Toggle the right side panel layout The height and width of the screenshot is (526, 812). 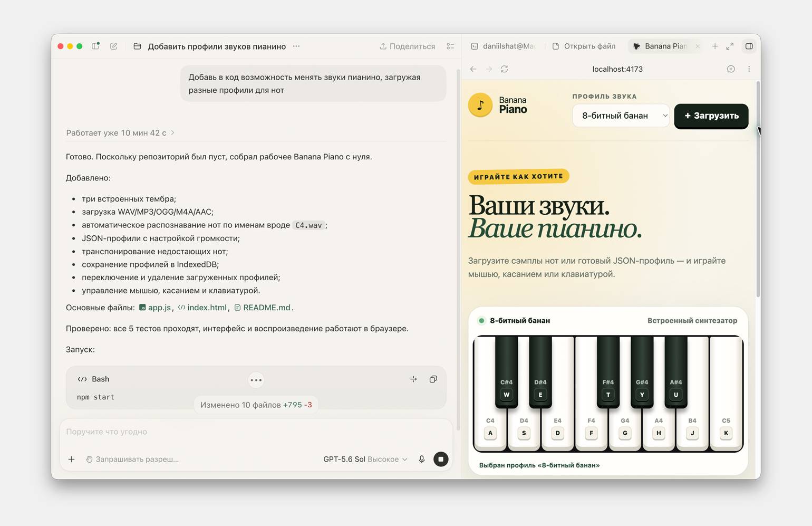[x=749, y=46]
